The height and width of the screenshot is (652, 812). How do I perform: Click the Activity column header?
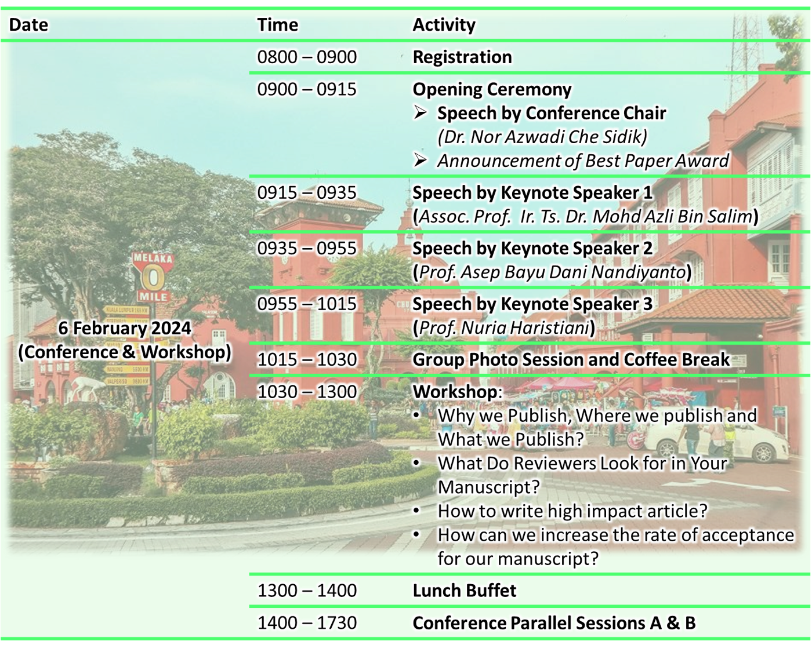click(444, 25)
